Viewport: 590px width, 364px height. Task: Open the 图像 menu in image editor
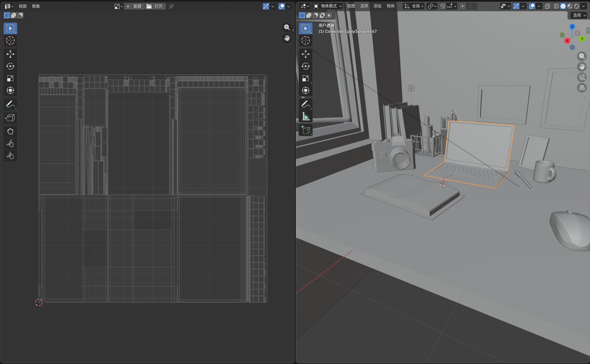click(x=36, y=6)
